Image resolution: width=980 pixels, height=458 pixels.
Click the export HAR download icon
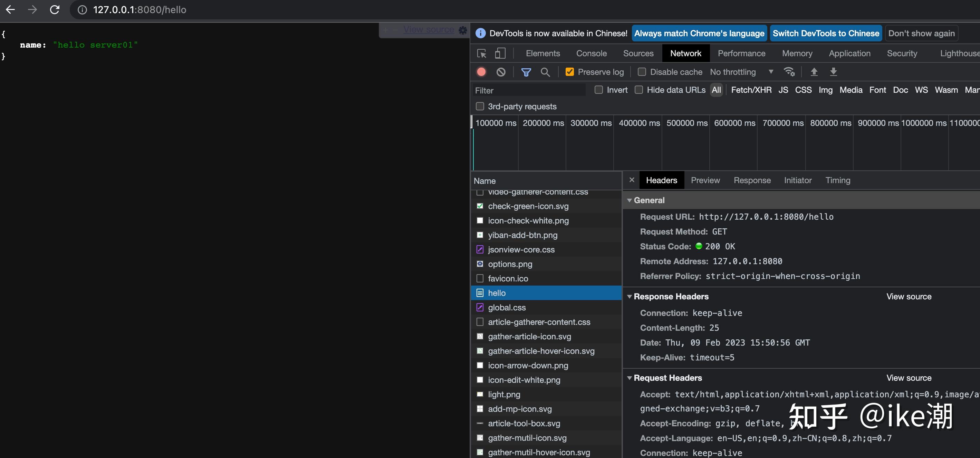pos(834,72)
